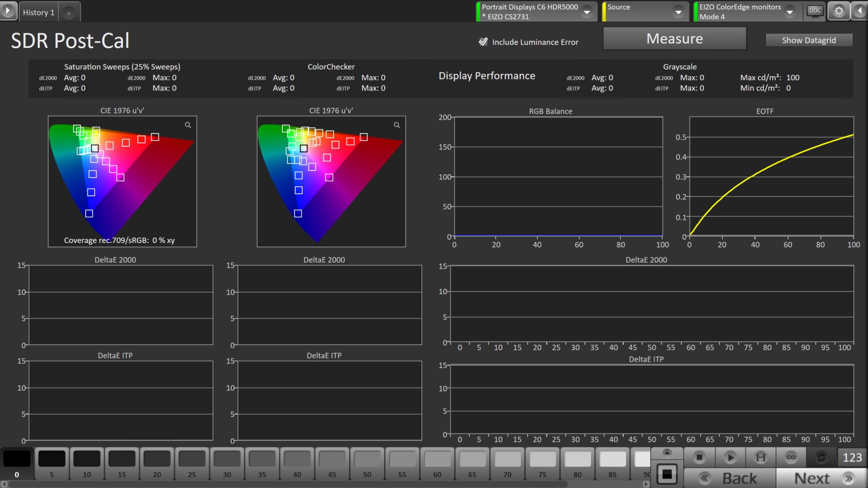Click the stop measurement icon
868x488 pixels.
point(699,457)
